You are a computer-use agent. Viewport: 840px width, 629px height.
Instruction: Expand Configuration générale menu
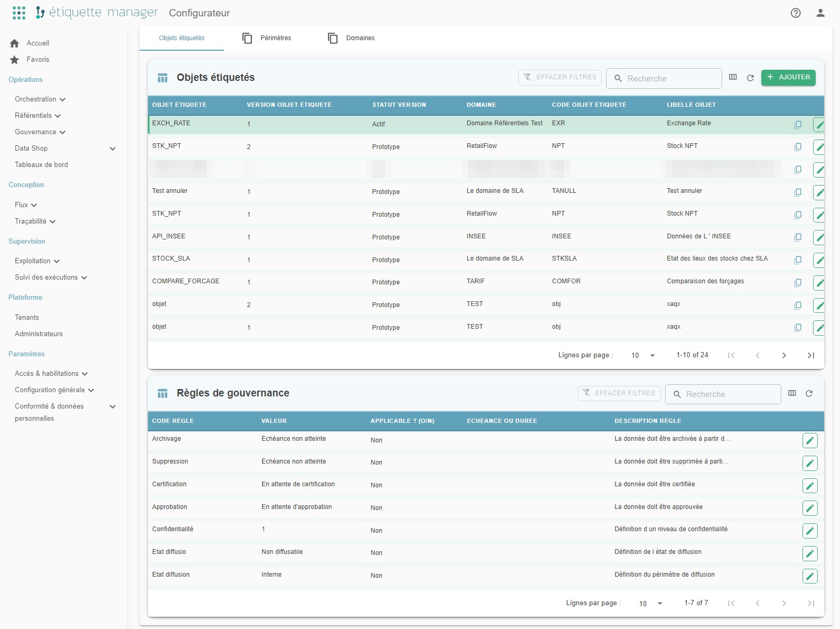tap(54, 390)
